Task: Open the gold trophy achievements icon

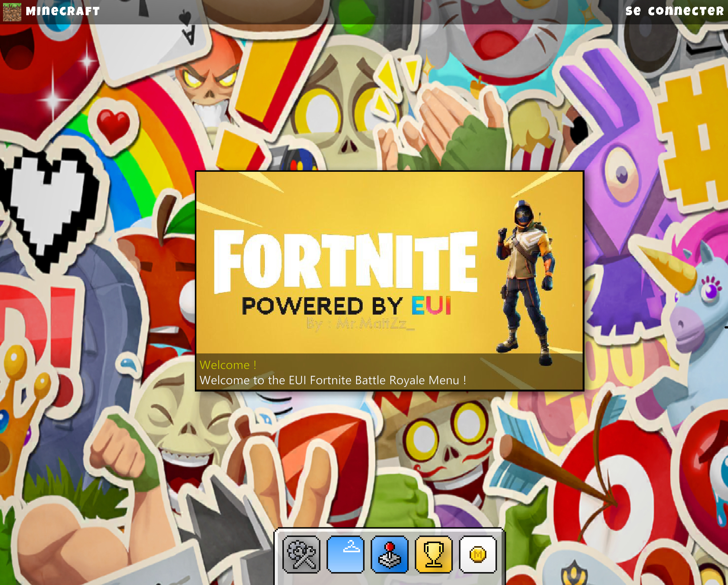Action: (x=433, y=554)
